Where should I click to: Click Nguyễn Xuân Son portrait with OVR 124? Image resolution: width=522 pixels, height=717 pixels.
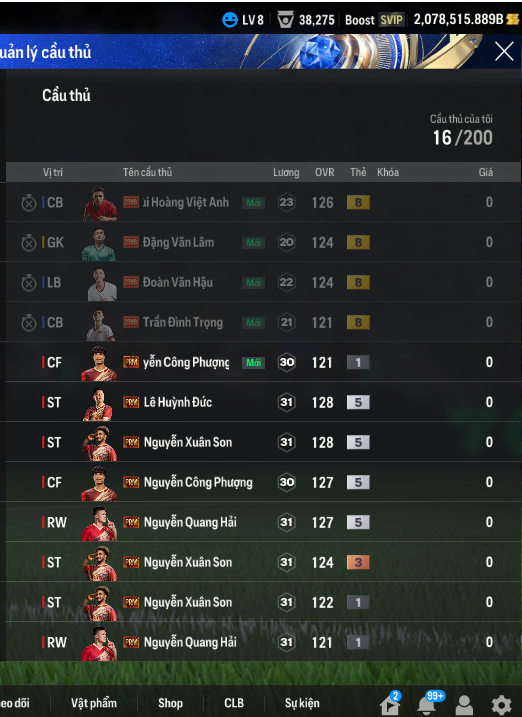(100, 563)
